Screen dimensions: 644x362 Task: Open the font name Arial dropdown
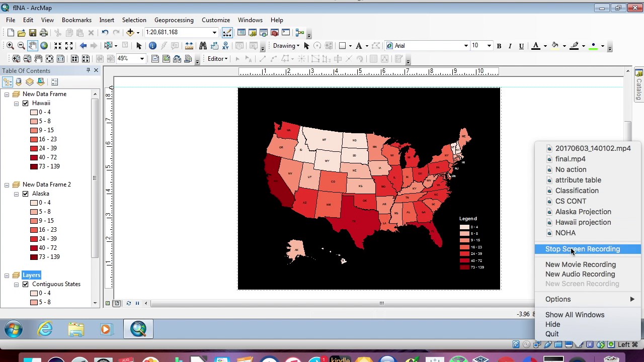click(x=466, y=46)
